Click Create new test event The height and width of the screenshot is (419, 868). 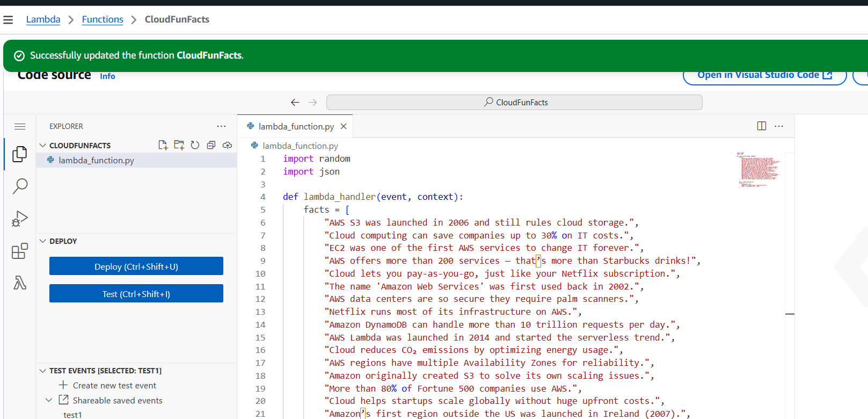[x=114, y=385]
